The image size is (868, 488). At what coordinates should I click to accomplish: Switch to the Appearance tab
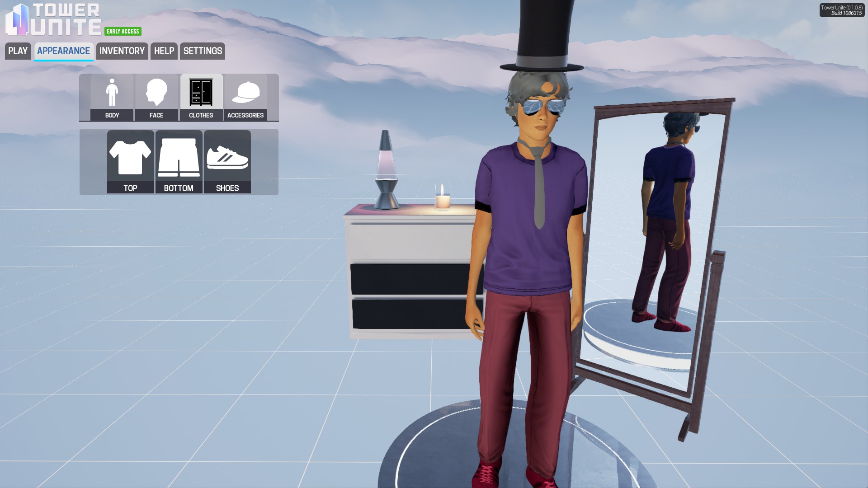64,51
